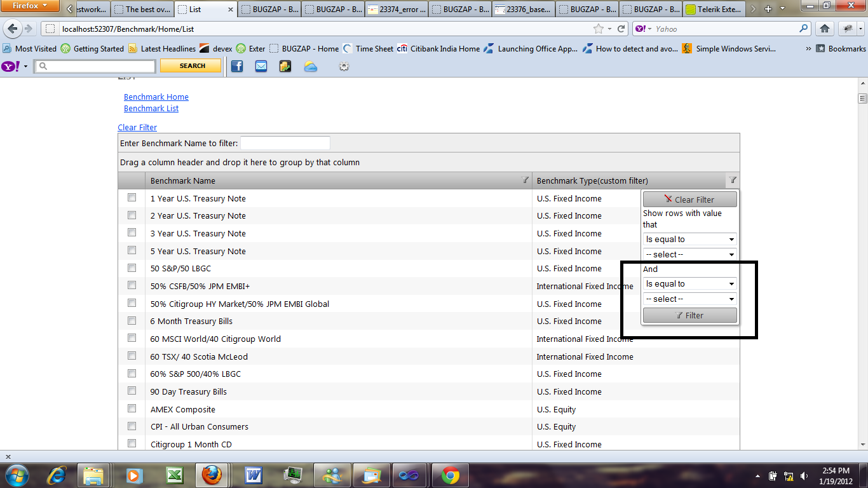
Task: Check the 1 Year U.S. Treasury Note row
Action: tap(132, 198)
